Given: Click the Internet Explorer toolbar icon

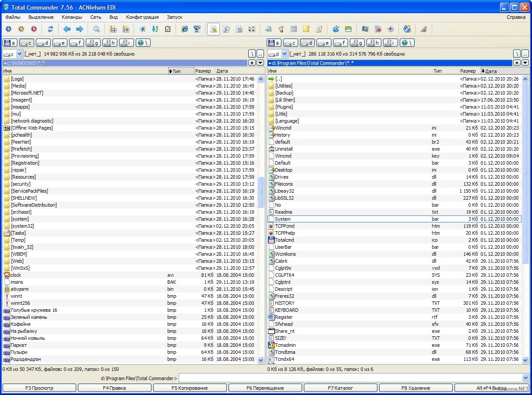Looking at the screenshot, I should tap(184, 29).
